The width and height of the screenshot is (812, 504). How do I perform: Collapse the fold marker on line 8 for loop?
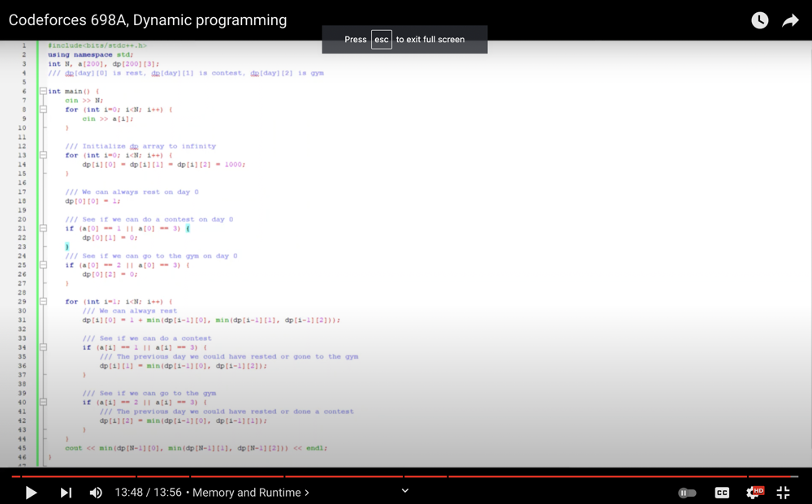click(44, 110)
